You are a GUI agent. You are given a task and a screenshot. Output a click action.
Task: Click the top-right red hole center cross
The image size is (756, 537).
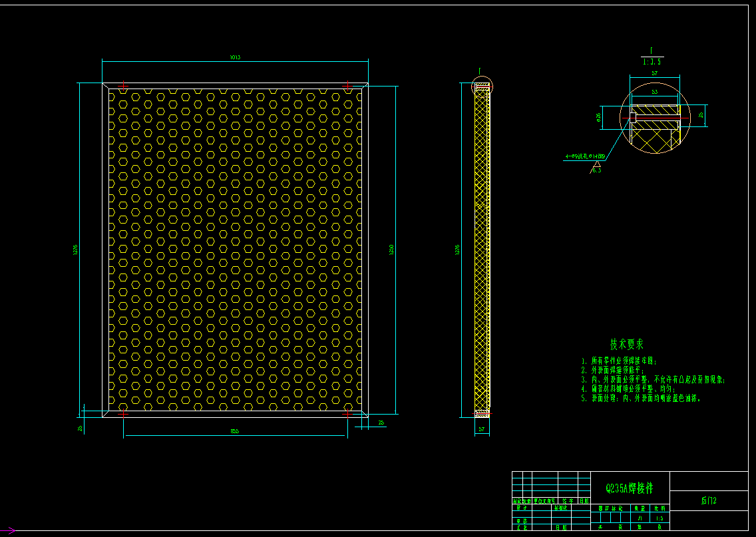[x=347, y=87]
